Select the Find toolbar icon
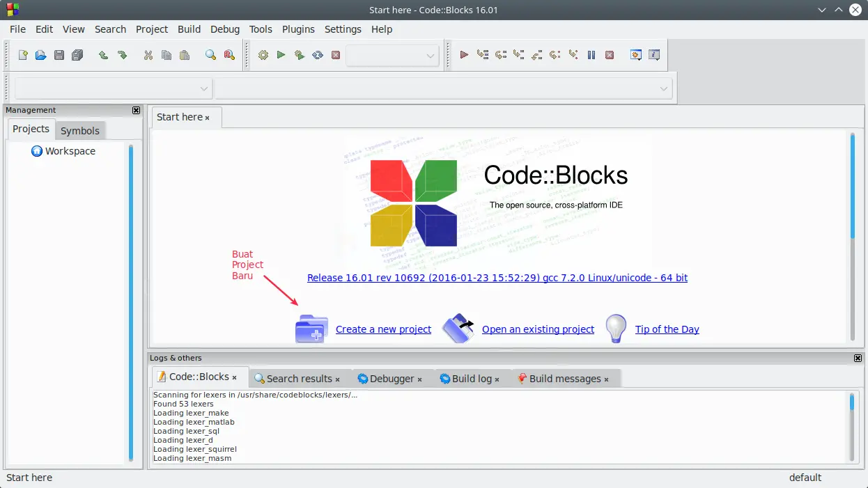This screenshot has height=488, width=868. pyautogui.click(x=210, y=54)
